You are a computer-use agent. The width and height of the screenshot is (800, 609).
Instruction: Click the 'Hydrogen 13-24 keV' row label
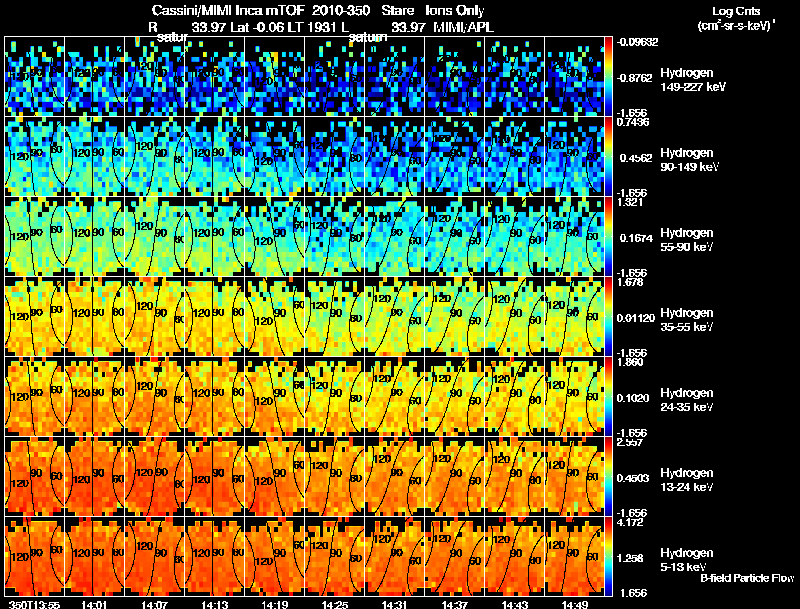pyautogui.click(x=687, y=480)
